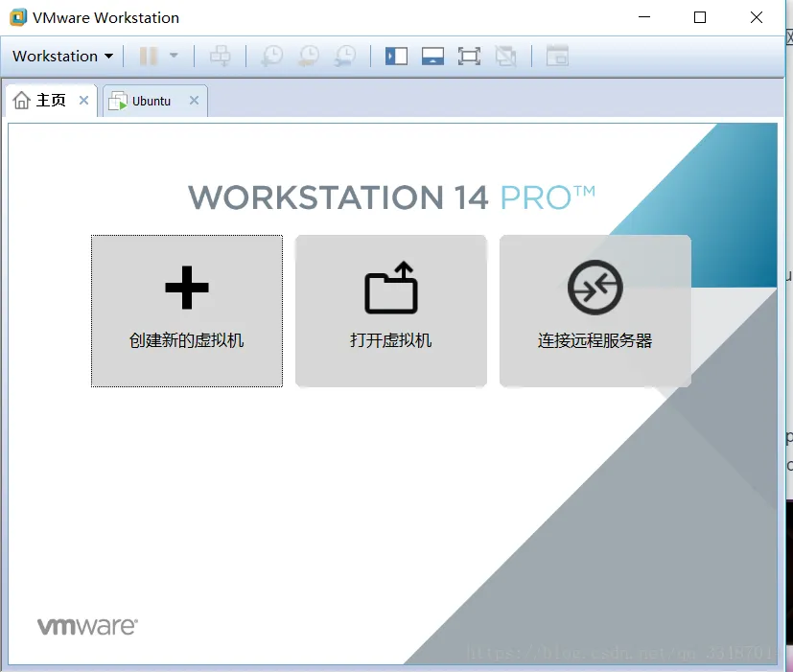Close the 主页 tab
Image resolution: width=793 pixels, height=672 pixels.
pos(84,100)
